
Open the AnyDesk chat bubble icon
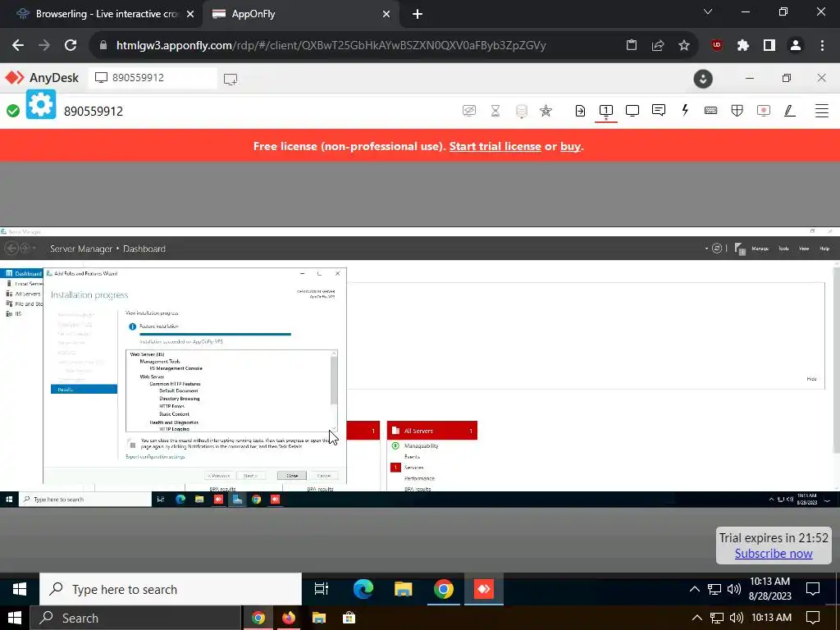(659, 111)
